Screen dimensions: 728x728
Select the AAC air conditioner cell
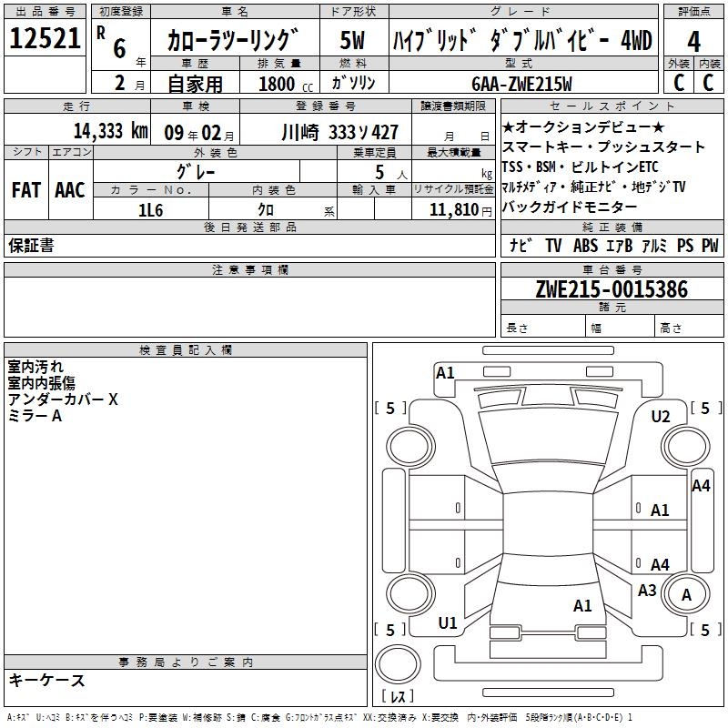pos(69,189)
